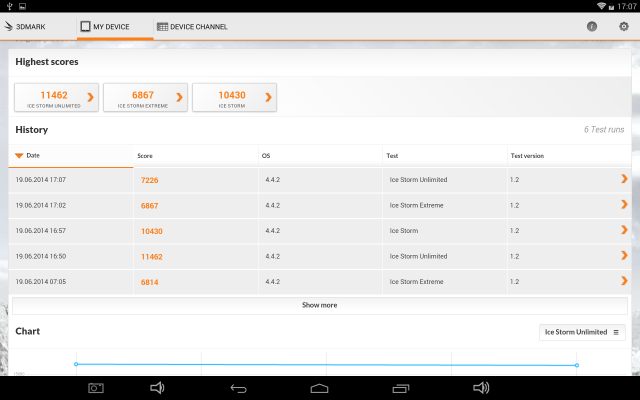Open settings gear icon
The height and width of the screenshot is (400, 640).
coord(624,27)
